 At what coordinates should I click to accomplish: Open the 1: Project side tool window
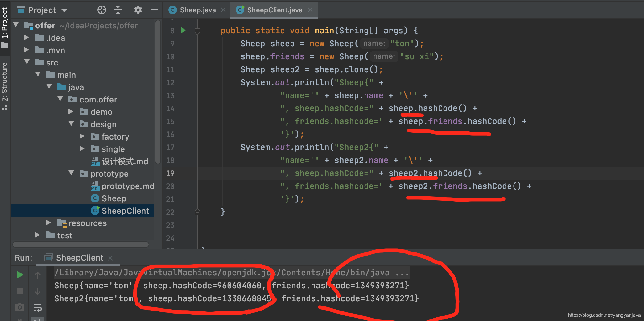pyautogui.click(x=5, y=27)
